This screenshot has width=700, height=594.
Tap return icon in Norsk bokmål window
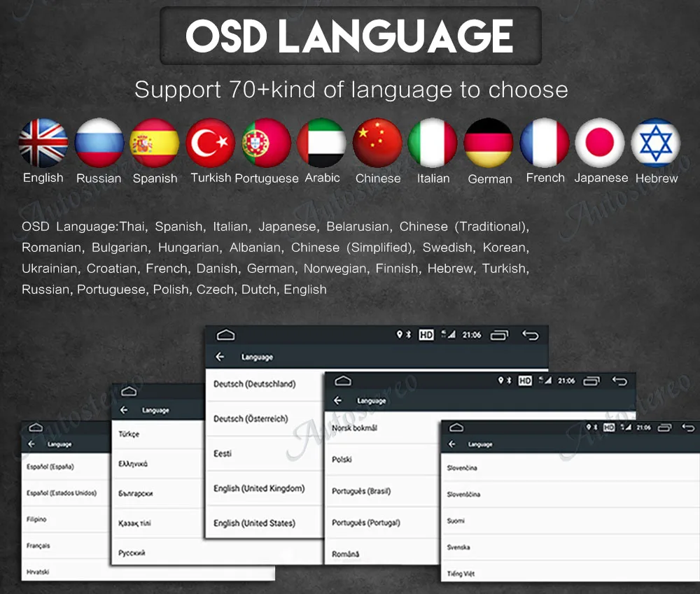click(619, 381)
